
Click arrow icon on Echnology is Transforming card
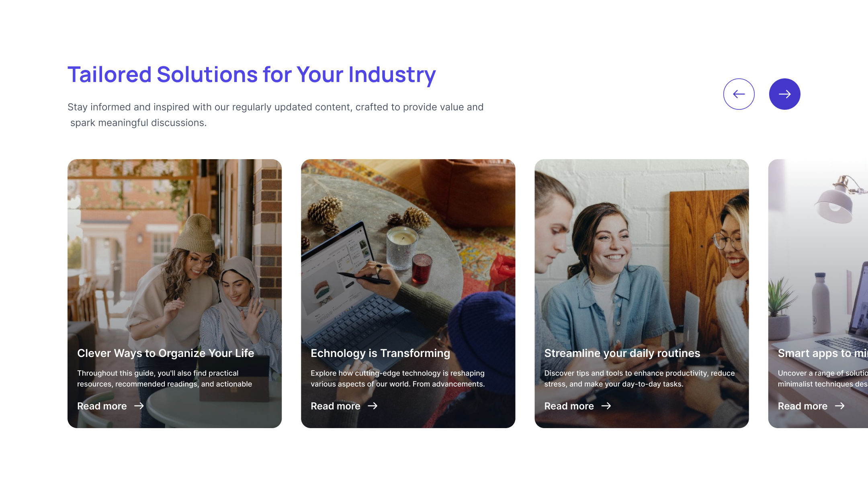(373, 406)
